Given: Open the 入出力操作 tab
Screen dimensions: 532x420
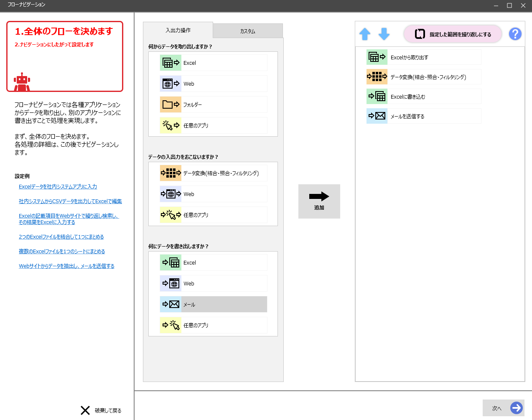Looking at the screenshot, I should pos(178,31).
